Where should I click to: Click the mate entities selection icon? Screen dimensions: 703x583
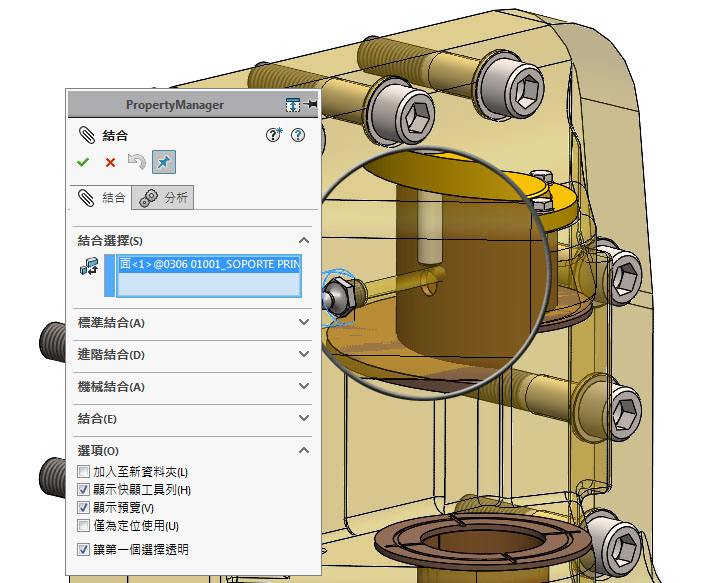pos(87,267)
